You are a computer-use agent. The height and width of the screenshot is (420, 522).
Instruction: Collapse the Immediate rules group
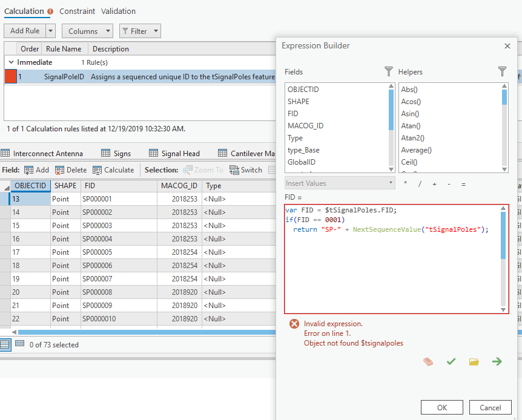[x=11, y=62]
